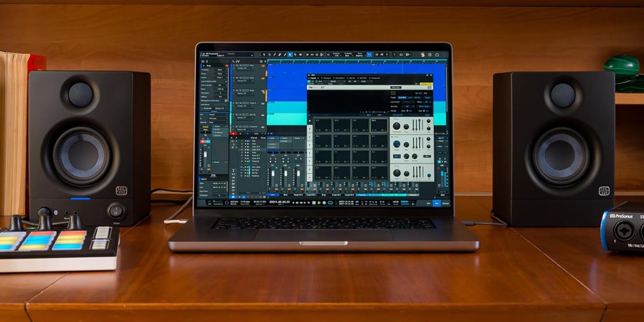Image resolution: width=644 pixels, height=322 pixels.
Task: Select the Split tool in the toolbar
Action: tap(274, 55)
